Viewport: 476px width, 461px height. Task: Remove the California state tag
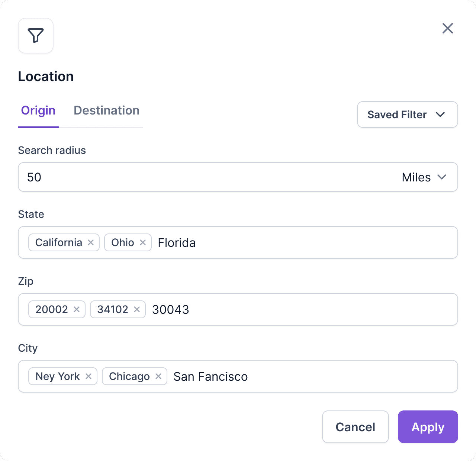91,242
